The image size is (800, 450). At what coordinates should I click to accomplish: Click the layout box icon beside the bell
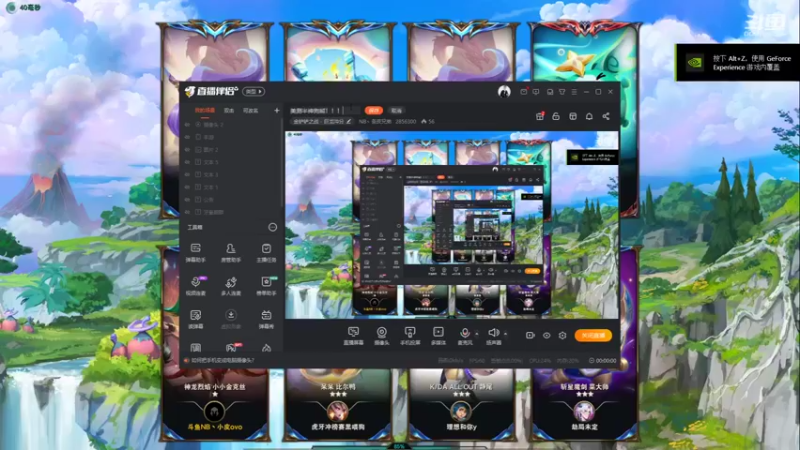click(573, 116)
